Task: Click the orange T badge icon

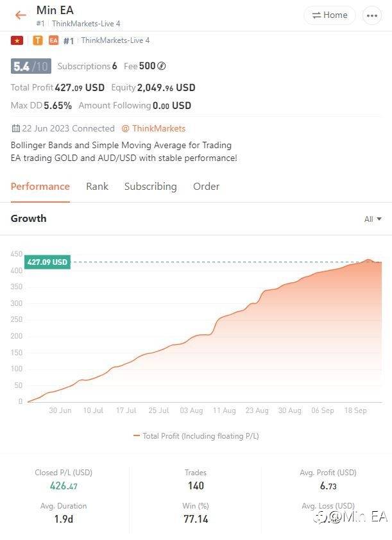Action: 38,40
